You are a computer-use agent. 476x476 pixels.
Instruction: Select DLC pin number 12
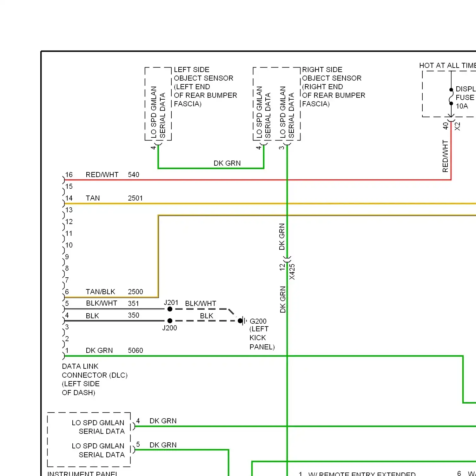click(x=69, y=222)
